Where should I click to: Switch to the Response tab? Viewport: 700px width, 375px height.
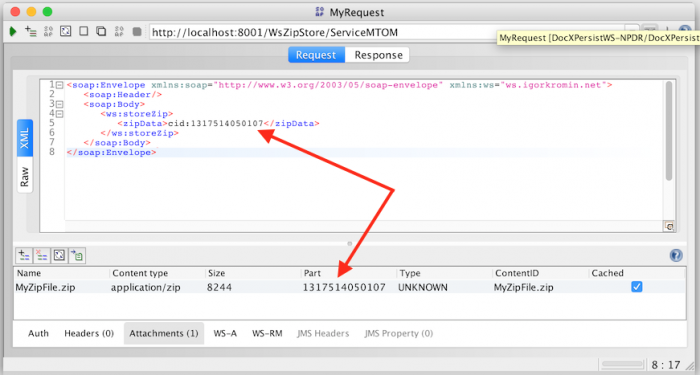point(378,55)
